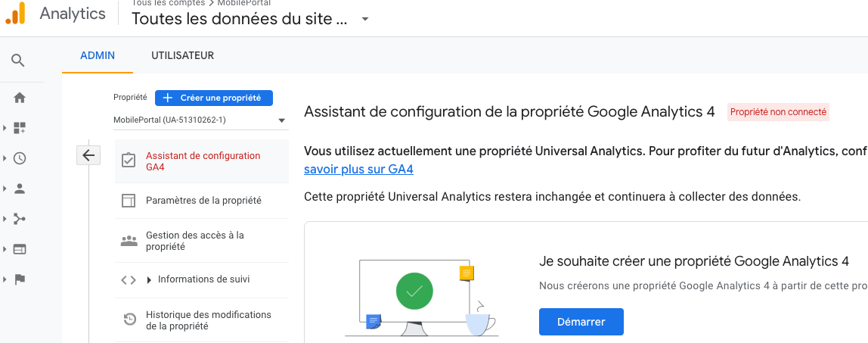Open the Home icon in sidebar

click(x=20, y=98)
